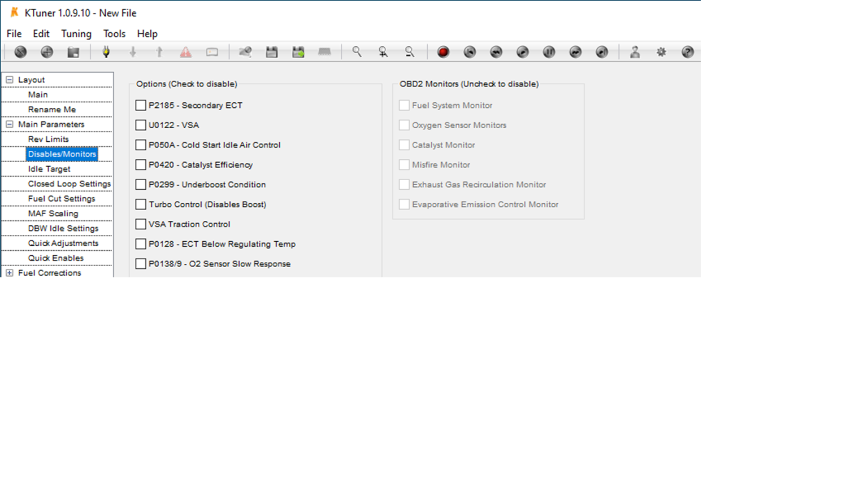The width and height of the screenshot is (868, 488).
Task: Click the plain magnifying glass icon
Action: [x=357, y=52]
